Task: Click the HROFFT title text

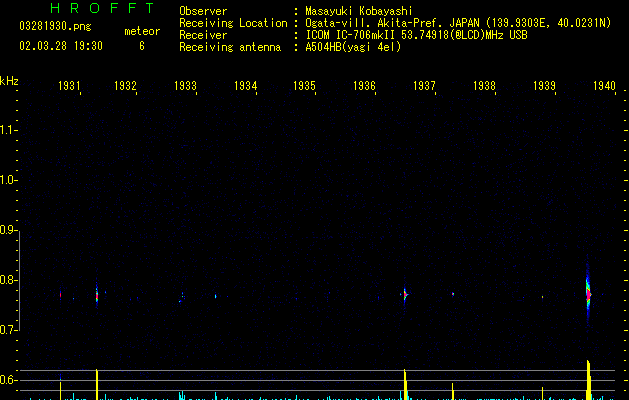Action: 103,8
